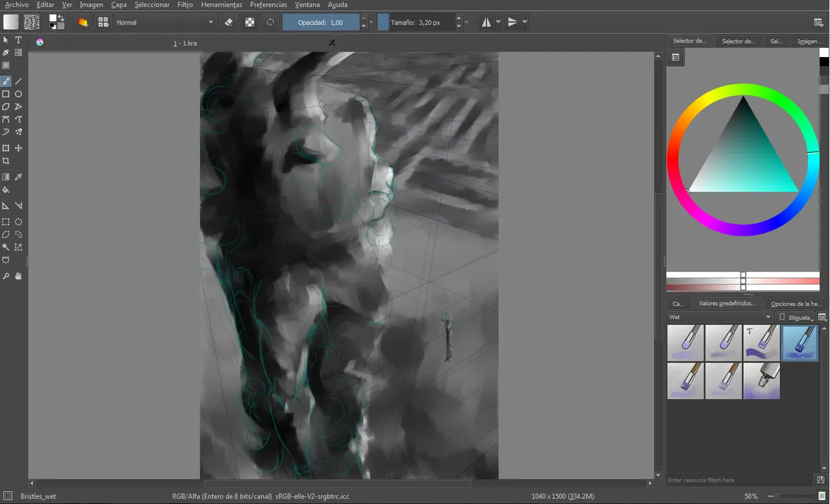Open the Normal blending mode dropdown

tap(165, 22)
